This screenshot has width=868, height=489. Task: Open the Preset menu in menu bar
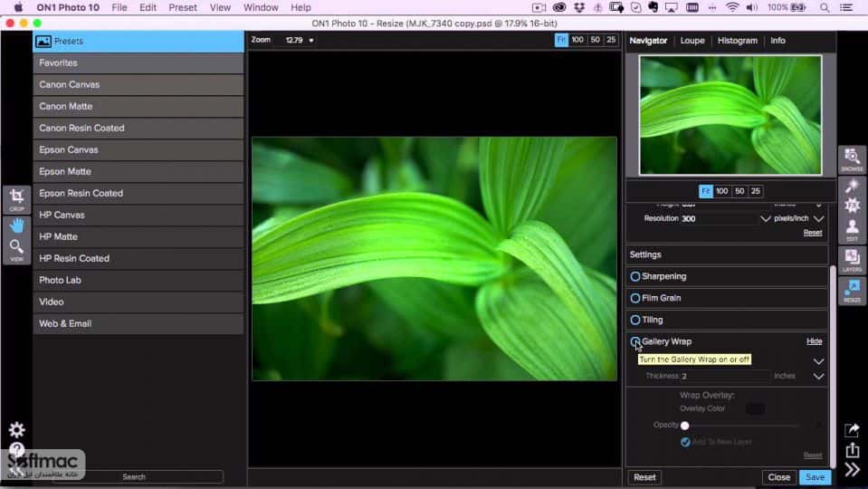tap(183, 8)
